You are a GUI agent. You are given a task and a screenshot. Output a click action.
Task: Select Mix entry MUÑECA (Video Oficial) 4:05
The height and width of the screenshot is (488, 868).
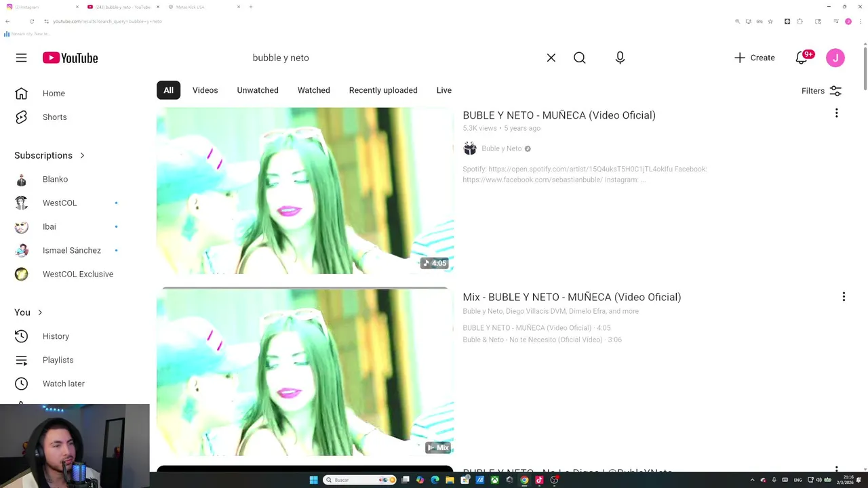click(536, 328)
